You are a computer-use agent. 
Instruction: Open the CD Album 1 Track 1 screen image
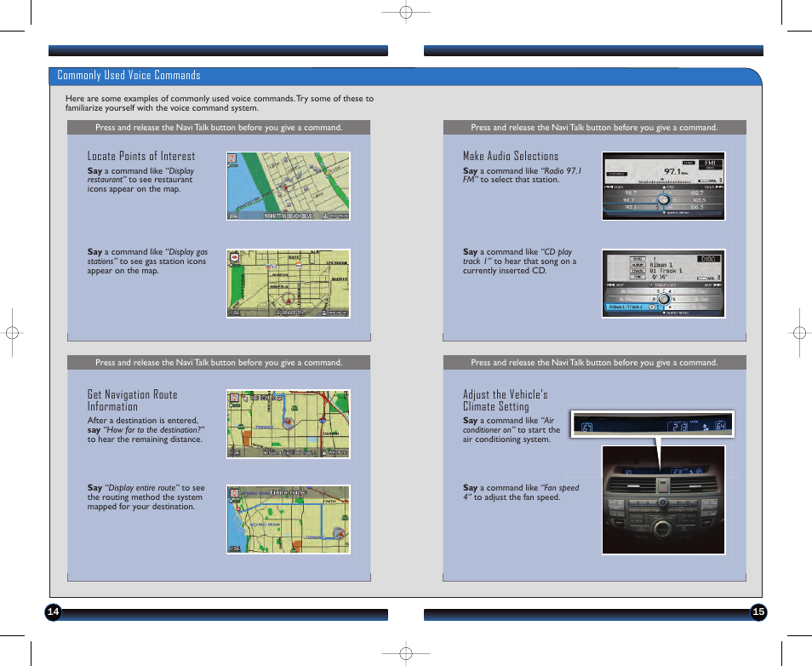(663, 284)
